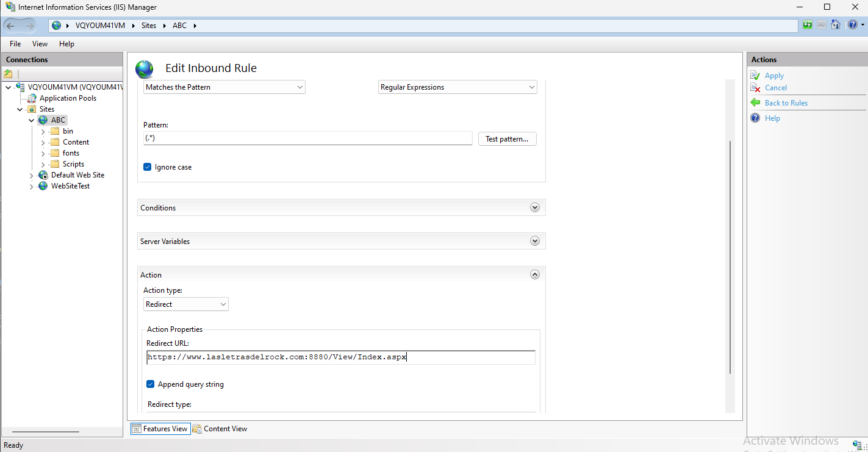Expand the WebSiteTest tree node
Screen dimensions: 868x452
32,186
